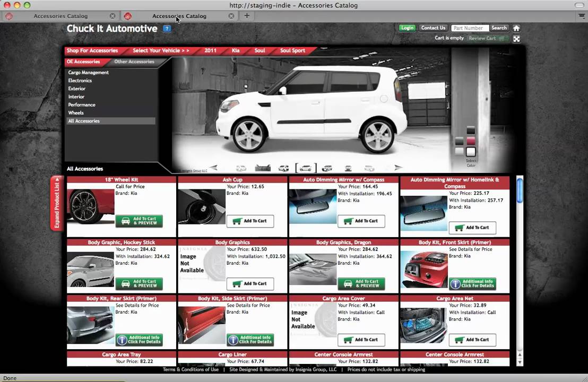The image size is (588, 382).
Task: Select Electronics category
Action: pyautogui.click(x=80, y=81)
